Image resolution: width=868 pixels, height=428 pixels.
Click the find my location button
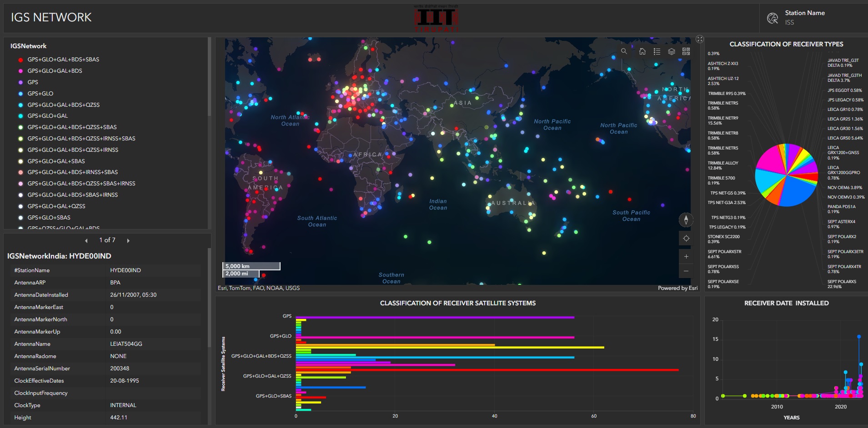click(x=686, y=239)
